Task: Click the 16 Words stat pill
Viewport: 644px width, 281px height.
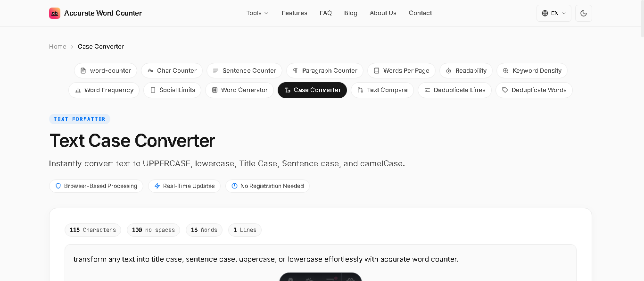Action: click(204, 230)
